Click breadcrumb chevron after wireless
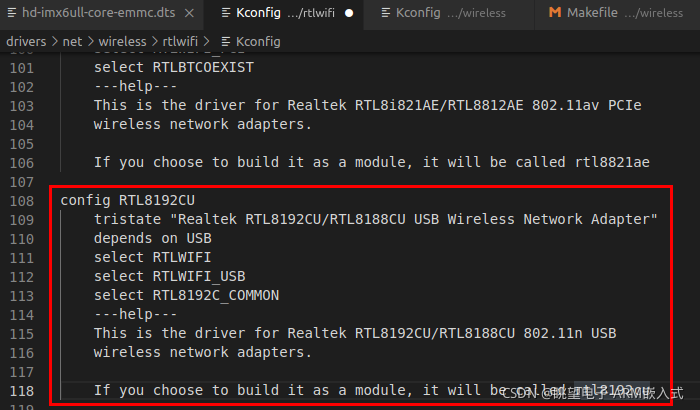 click(x=154, y=42)
